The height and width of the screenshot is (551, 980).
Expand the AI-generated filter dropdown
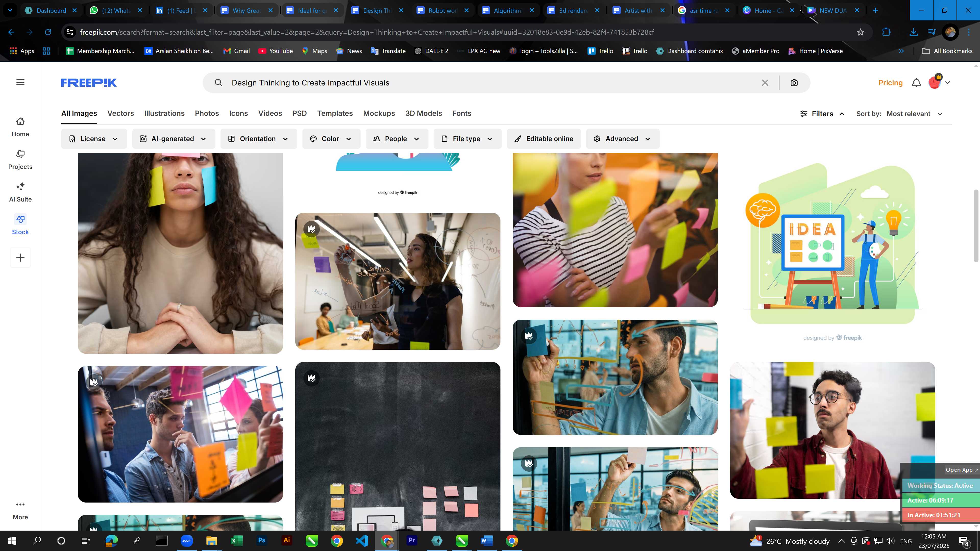(174, 139)
